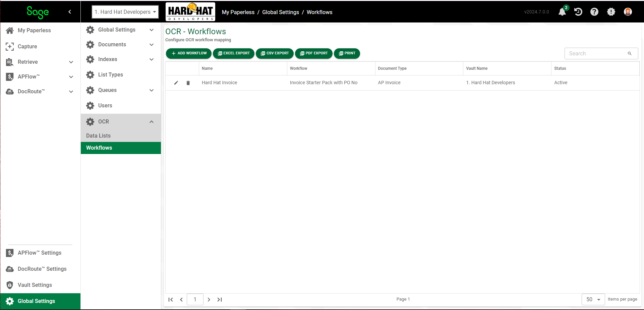
Task: Click the List Types gear icon
Action: (x=90, y=74)
